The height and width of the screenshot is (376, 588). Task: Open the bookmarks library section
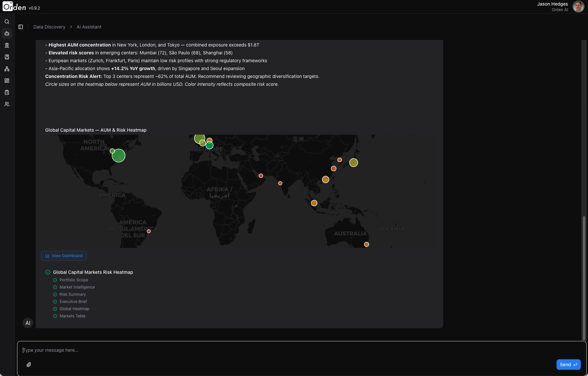(7, 57)
